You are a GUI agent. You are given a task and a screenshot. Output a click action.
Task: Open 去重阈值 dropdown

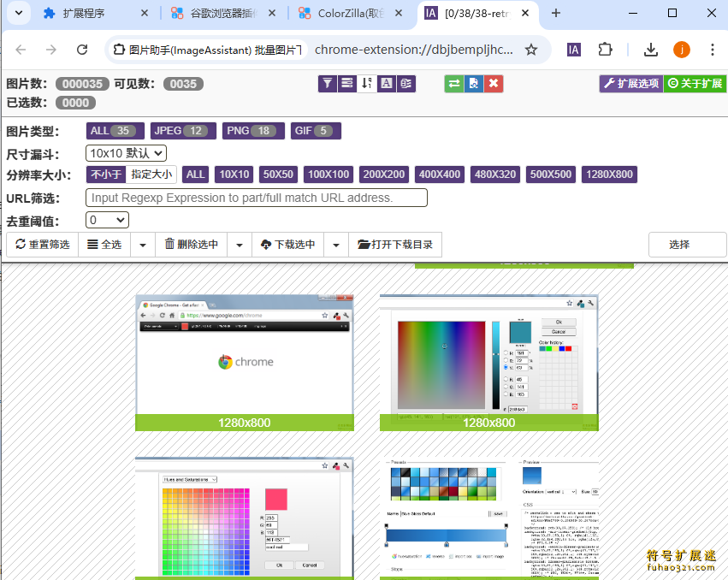pyautogui.click(x=107, y=220)
